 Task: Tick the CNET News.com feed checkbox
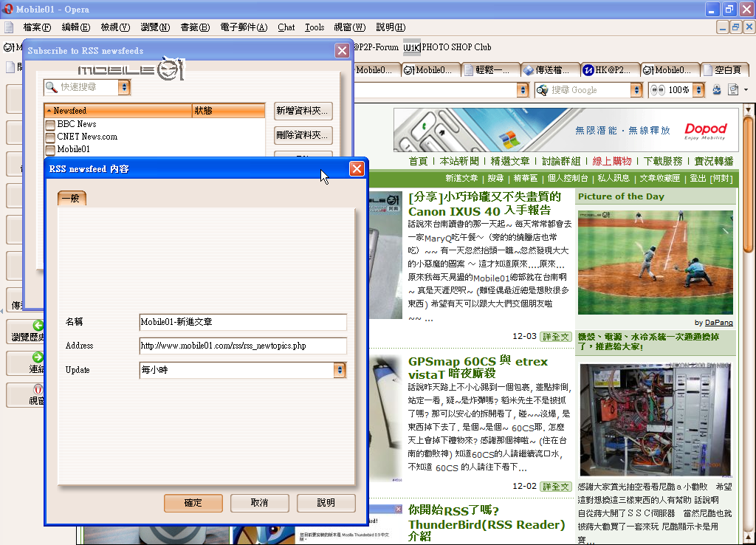pyautogui.click(x=49, y=137)
